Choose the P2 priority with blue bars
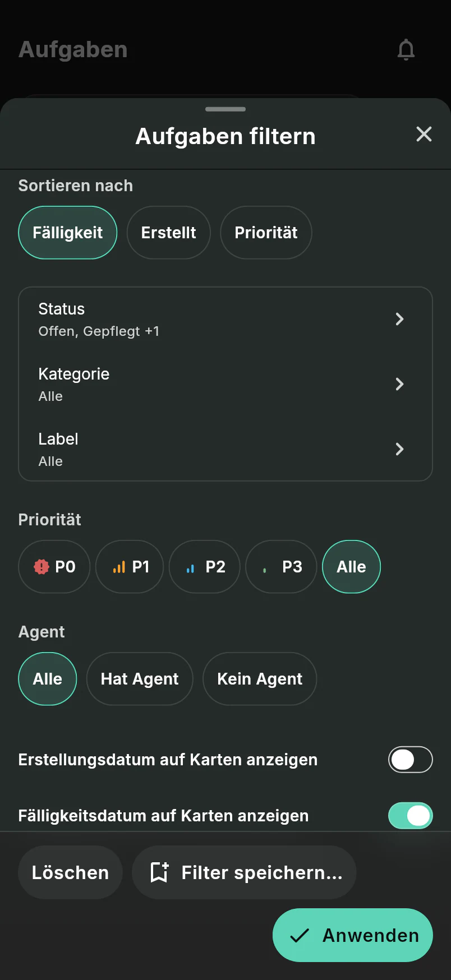Image resolution: width=451 pixels, height=980 pixels. point(205,567)
